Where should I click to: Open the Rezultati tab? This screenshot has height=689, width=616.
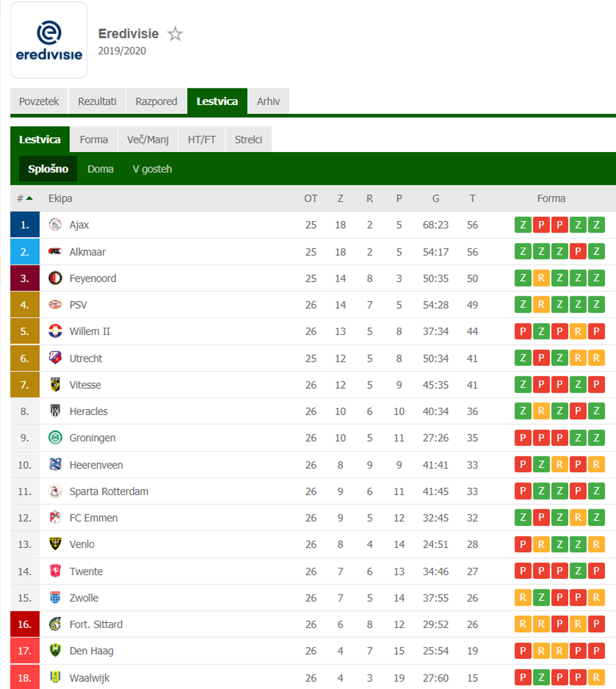tap(97, 101)
